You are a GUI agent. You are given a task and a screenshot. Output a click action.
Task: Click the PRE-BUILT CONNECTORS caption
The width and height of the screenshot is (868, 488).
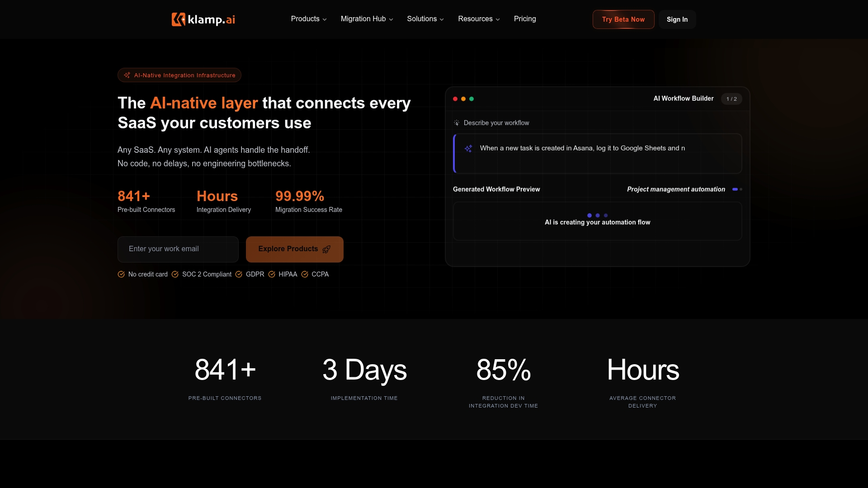[x=225, y=398]
